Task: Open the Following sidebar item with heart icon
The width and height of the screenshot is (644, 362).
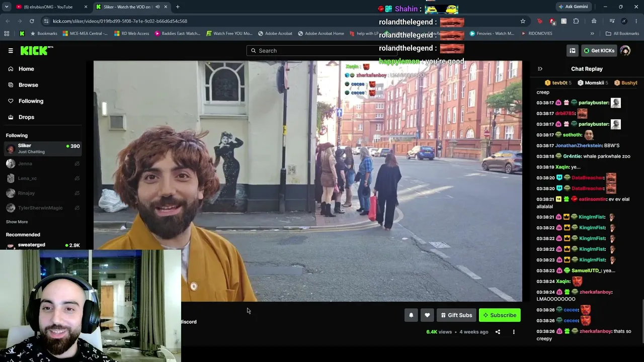Action: (31, 101)
